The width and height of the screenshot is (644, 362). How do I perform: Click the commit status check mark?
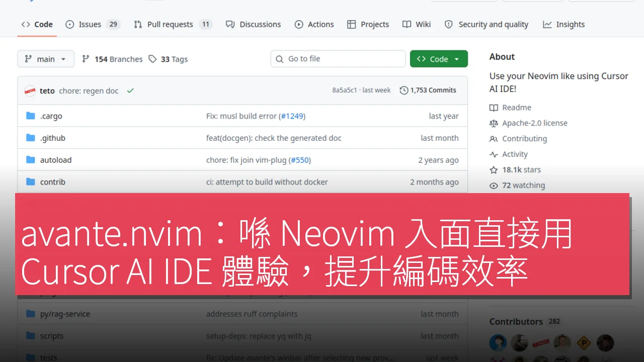click(x=130, y=91)
